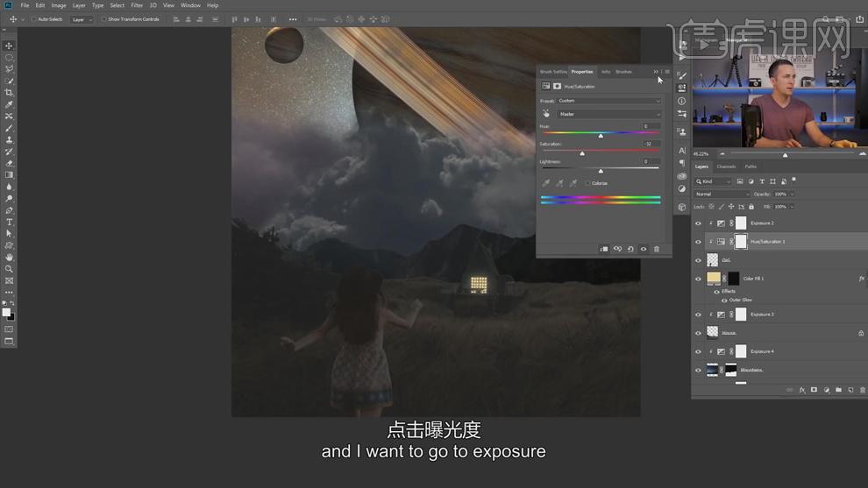Hide the Hue/Saturation 1 layer
This screenshot has height=488, width=868.
(x=698, y=242)
